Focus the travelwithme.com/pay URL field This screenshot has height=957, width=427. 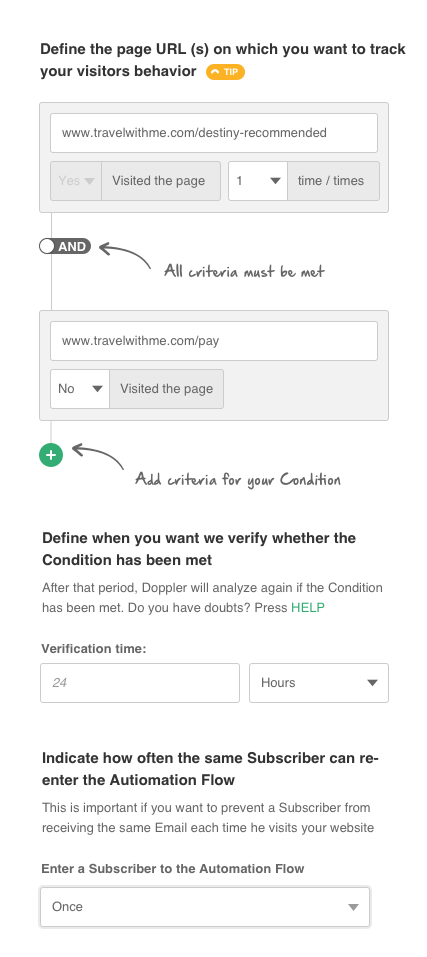pyautogui.click(x=214, y=341)
